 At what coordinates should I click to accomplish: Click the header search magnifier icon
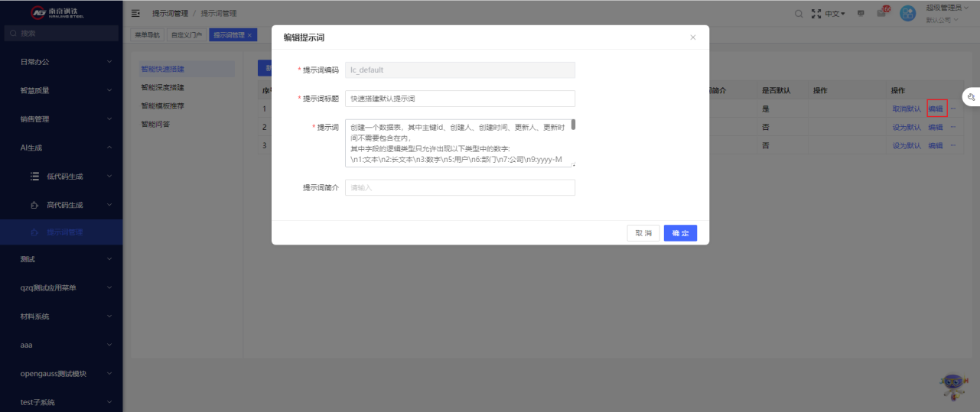tap(799, 14)
